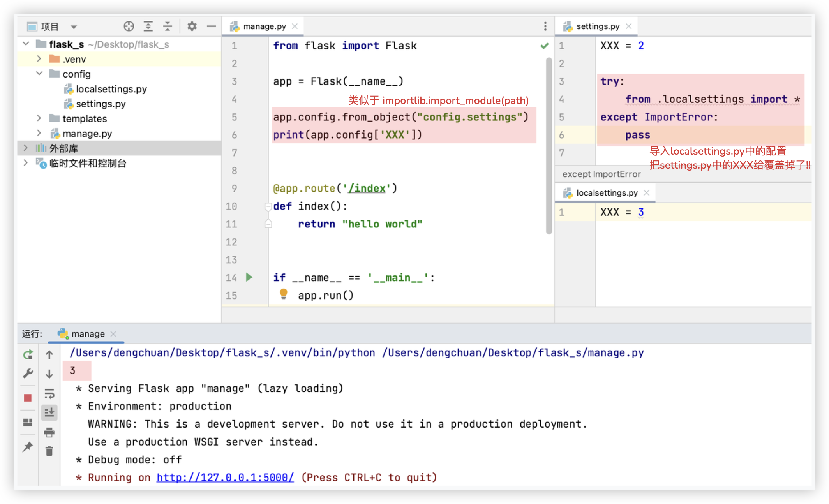Click the print icon in run panel
Screen dimensions: 829x504
49,432
